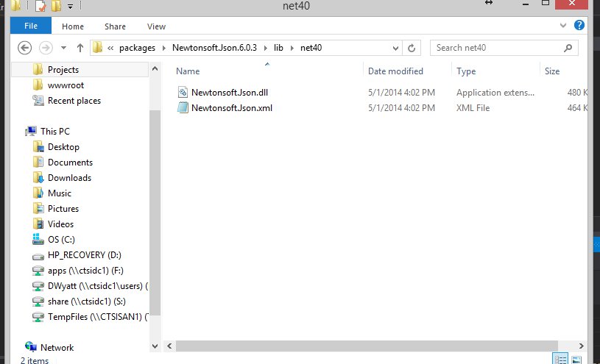Click the Back navigation arrow

24,48
